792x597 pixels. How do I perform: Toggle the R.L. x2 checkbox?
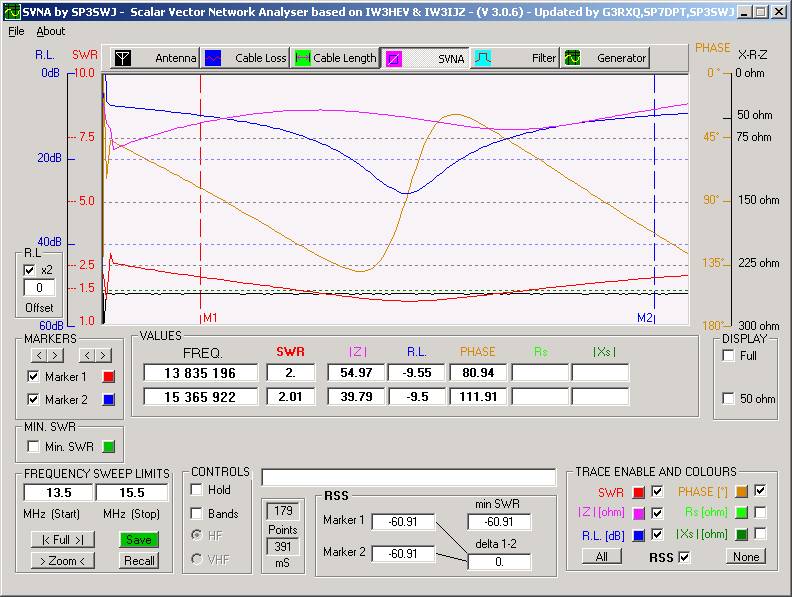tap(30, 270)
